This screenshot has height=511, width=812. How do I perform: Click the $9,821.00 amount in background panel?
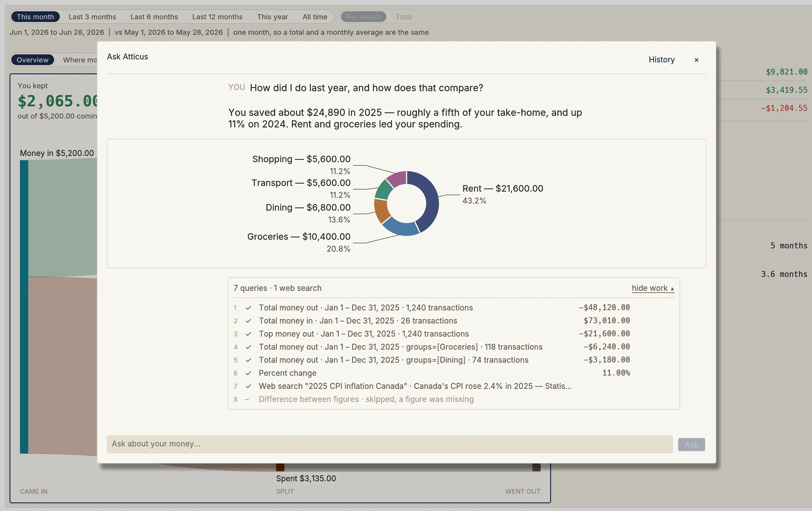(x=786, y=72)
